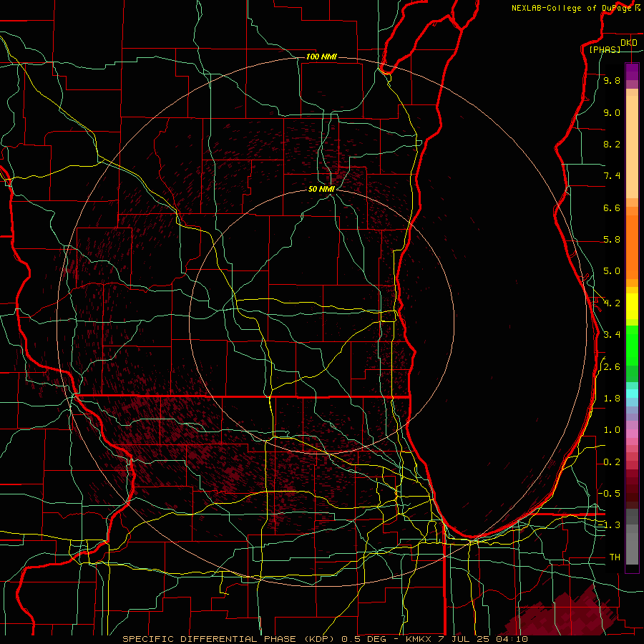This screenshot has height=644, width=644.
Task: Click the 9.0 scale value
Action: pos(612,112)
